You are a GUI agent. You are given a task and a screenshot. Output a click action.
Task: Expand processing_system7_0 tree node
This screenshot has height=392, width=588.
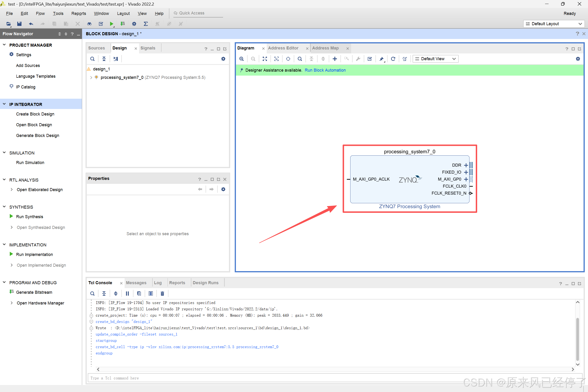pos(91,77)
